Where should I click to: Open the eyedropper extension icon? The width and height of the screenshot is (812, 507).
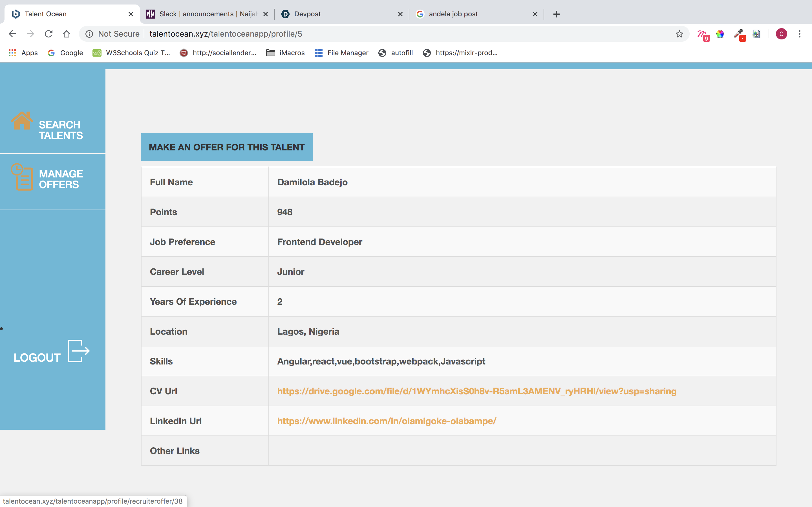point(738,34)
